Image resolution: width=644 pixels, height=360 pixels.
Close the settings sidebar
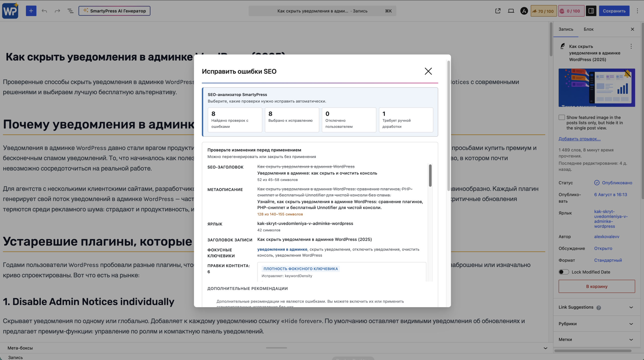coord(632,29)
